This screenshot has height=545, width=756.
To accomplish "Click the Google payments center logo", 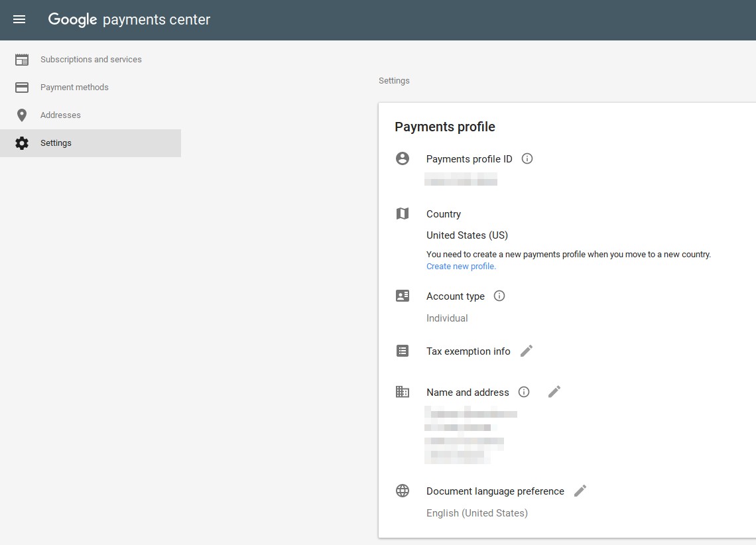I will pos(129,19).
